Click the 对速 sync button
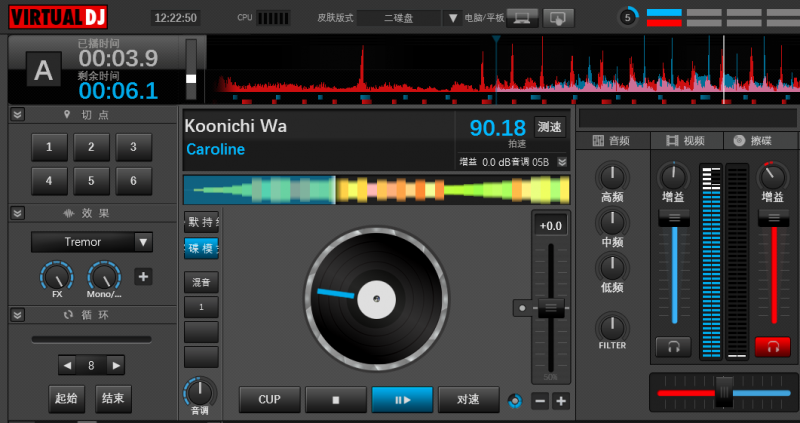 pos(468,399)
